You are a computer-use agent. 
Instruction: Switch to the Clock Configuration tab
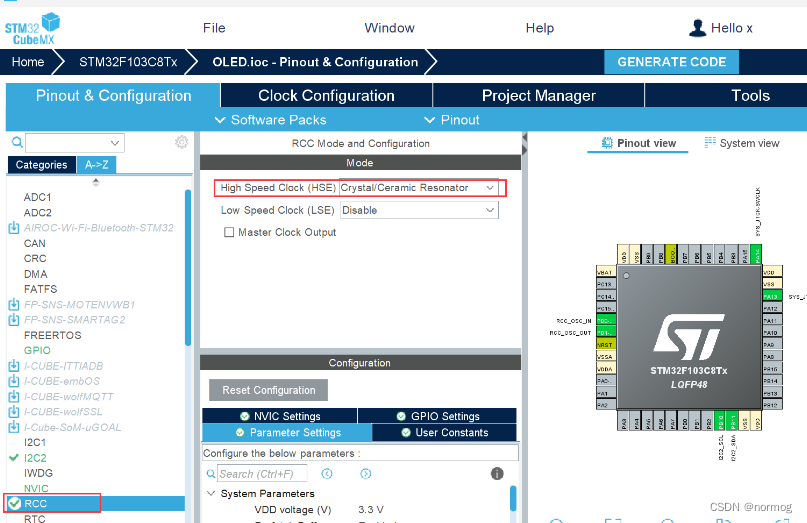[x=326, y=95]
